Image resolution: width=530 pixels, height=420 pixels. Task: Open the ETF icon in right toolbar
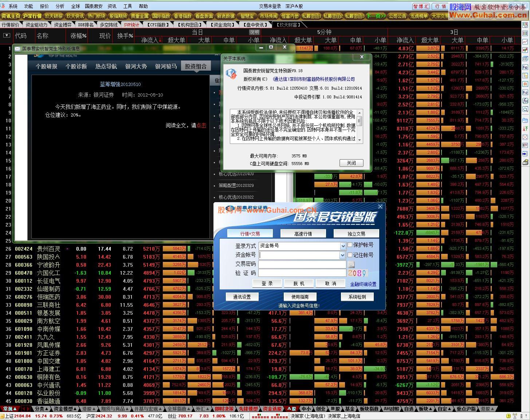pyautogui.click(x=525, y=145)
